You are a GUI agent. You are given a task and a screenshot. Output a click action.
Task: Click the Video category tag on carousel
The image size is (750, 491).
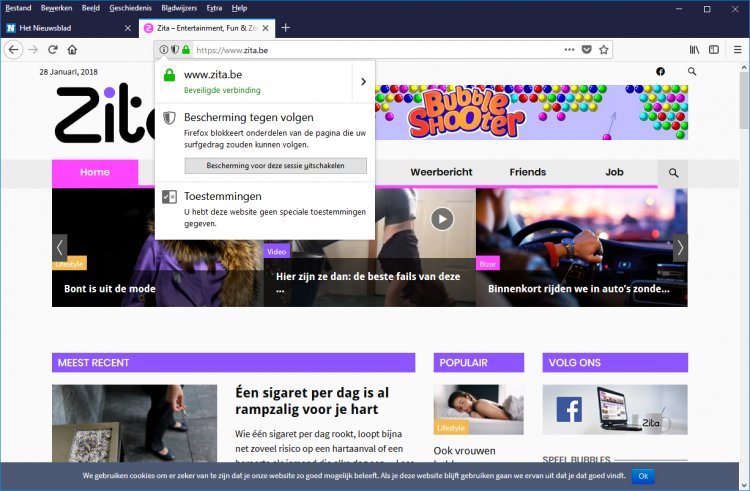point(276,251)
